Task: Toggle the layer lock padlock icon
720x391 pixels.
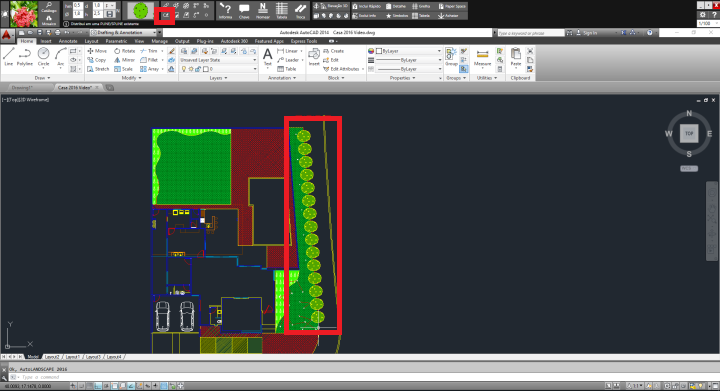Action: (x=198, y=69)
